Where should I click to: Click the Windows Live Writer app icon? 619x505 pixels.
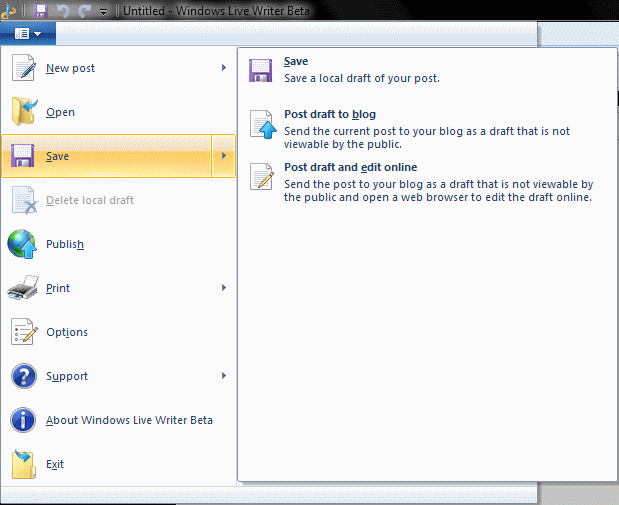tap(9, 11)
